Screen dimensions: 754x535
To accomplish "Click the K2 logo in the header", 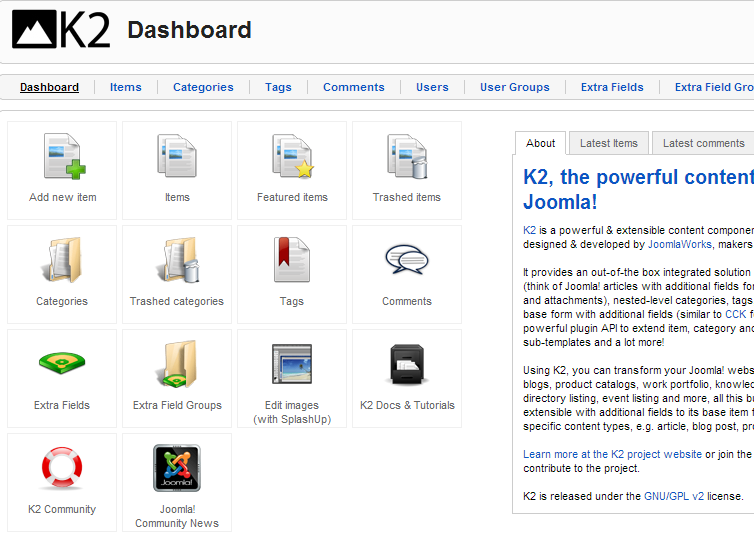I will click(61, 29).
